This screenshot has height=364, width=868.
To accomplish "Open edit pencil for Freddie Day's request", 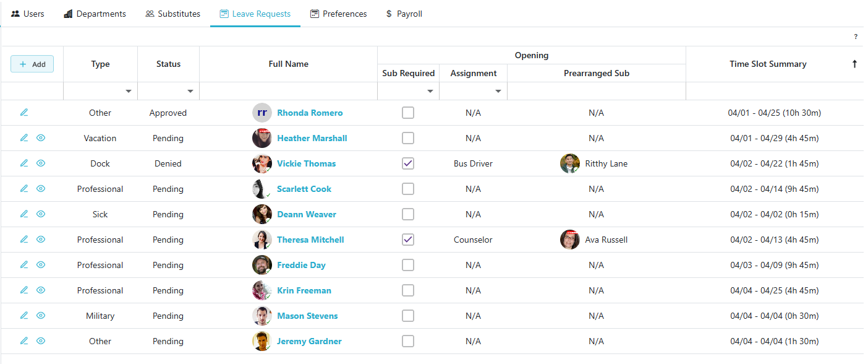I will [x=24, y=265].
